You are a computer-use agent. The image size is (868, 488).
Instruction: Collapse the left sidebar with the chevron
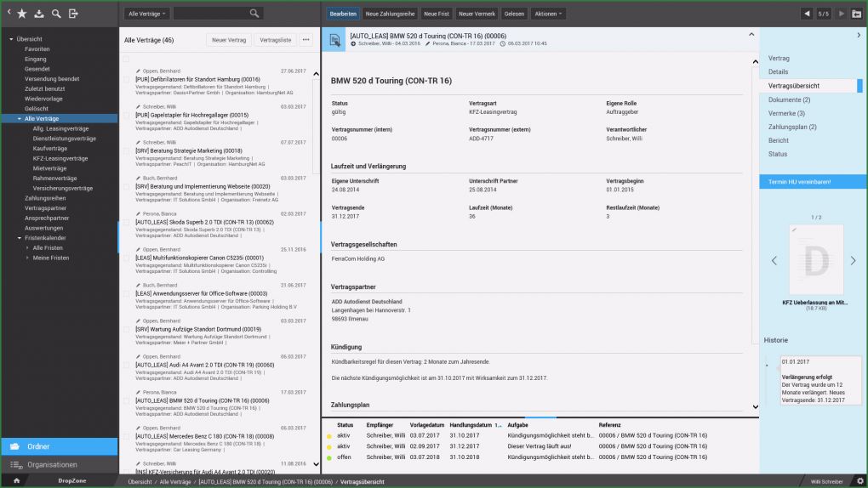tap(9, 12)
